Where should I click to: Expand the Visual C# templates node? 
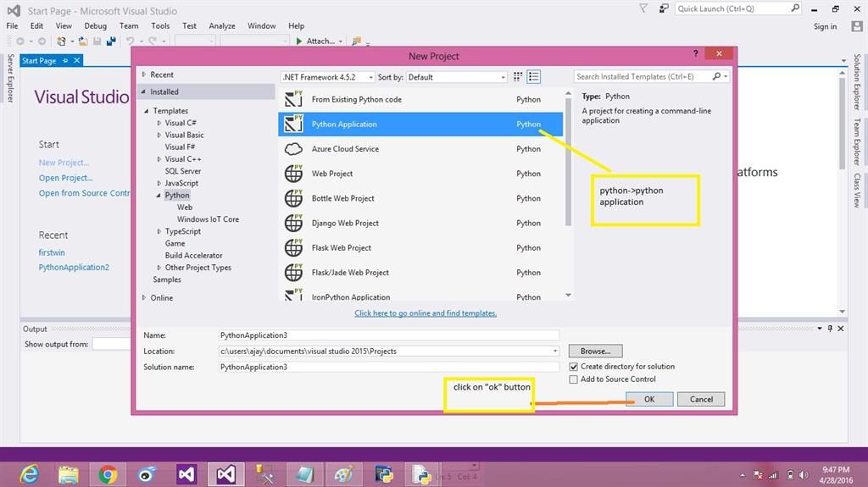(x=159, y=123)
